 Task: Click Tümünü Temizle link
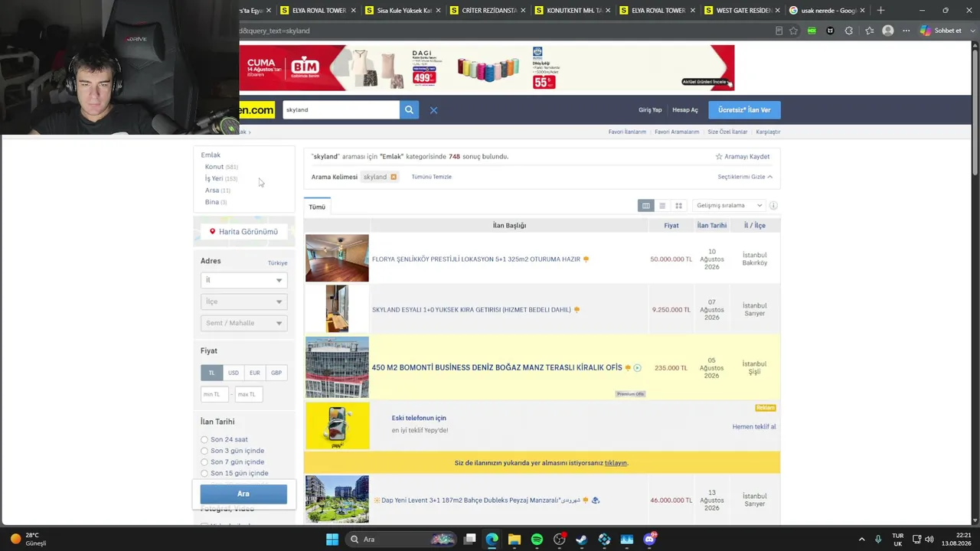coord(432,177)
